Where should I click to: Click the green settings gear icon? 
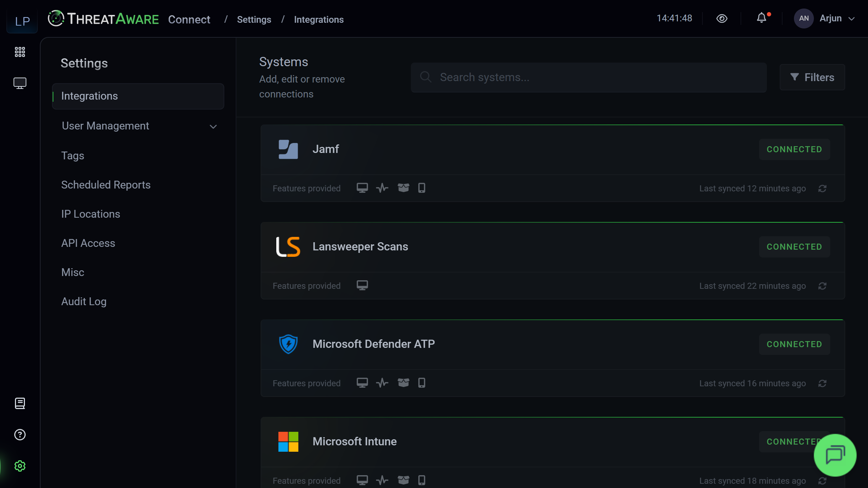[x=20, y=466]
